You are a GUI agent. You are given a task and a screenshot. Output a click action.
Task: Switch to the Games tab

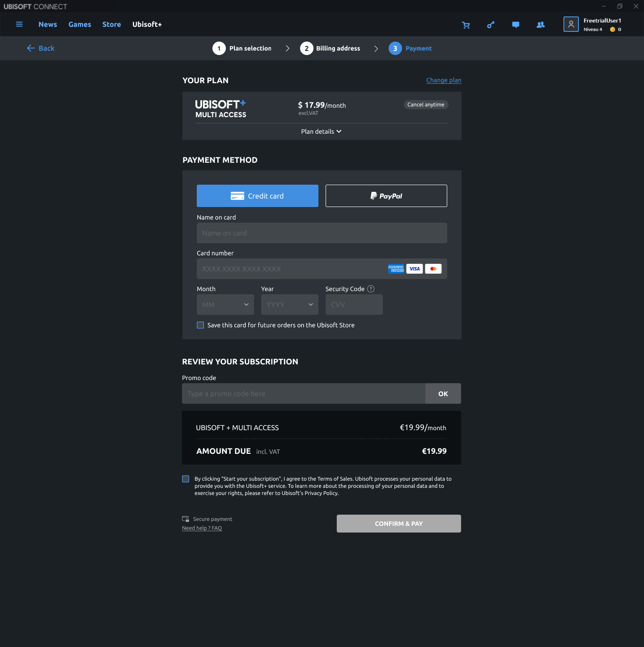pos(80,25)
